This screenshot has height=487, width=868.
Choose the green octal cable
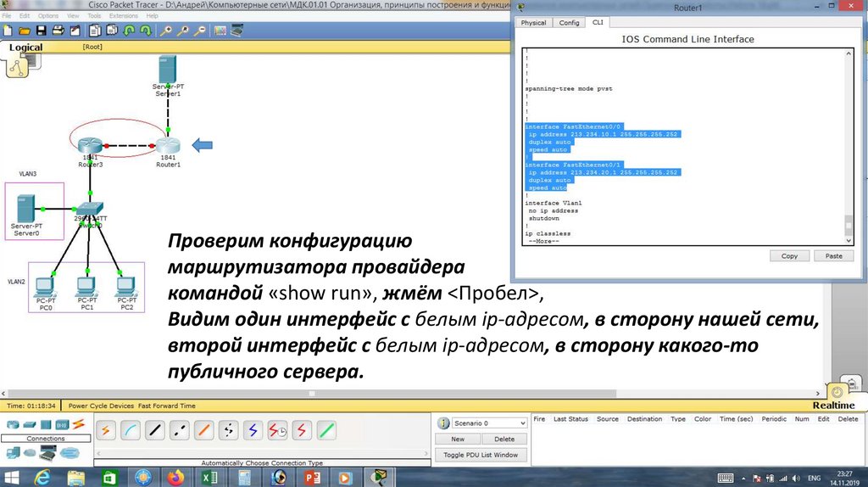pyautogui.click(x=326, y=430)
